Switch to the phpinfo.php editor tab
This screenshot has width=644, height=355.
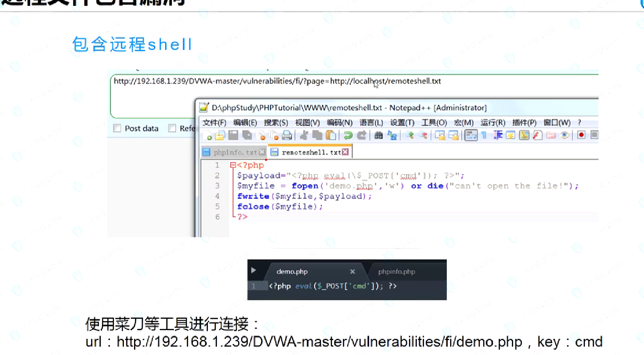click(397, 271)
